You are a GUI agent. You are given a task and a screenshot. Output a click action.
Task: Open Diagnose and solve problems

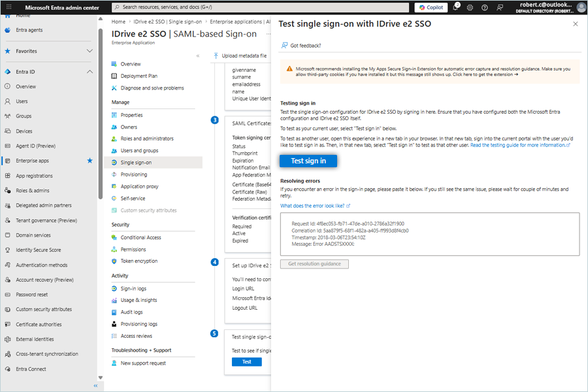click(x=152, y=88)
